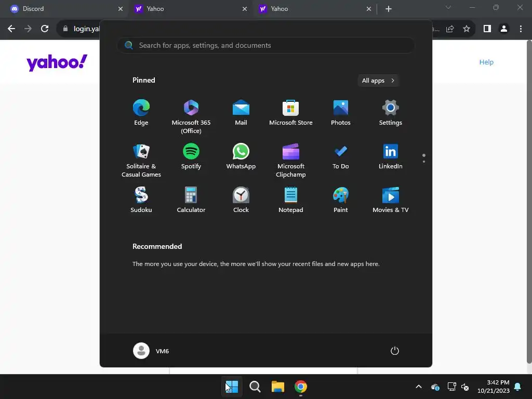Go back in Chrome
This screenshot has height=399, width=532.
click(11, 29)
